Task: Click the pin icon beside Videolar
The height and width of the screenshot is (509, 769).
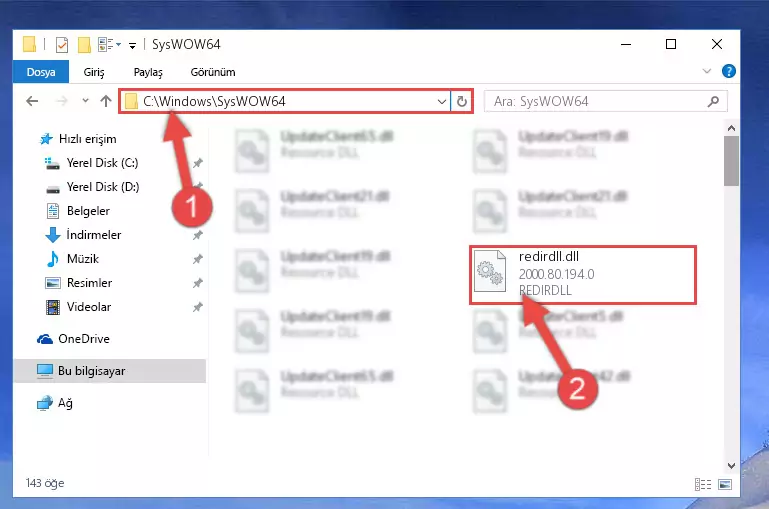Action: click(x=198, y=307)
